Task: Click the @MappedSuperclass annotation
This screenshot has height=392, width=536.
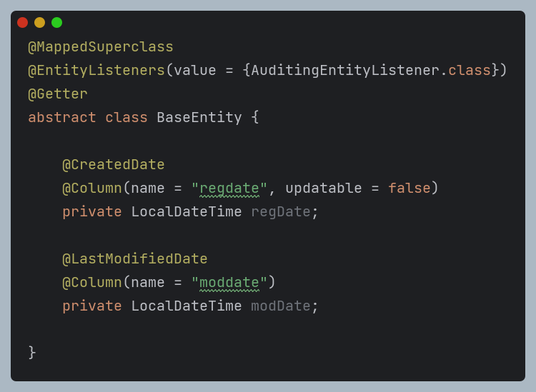Action: (x=101, y=47)
